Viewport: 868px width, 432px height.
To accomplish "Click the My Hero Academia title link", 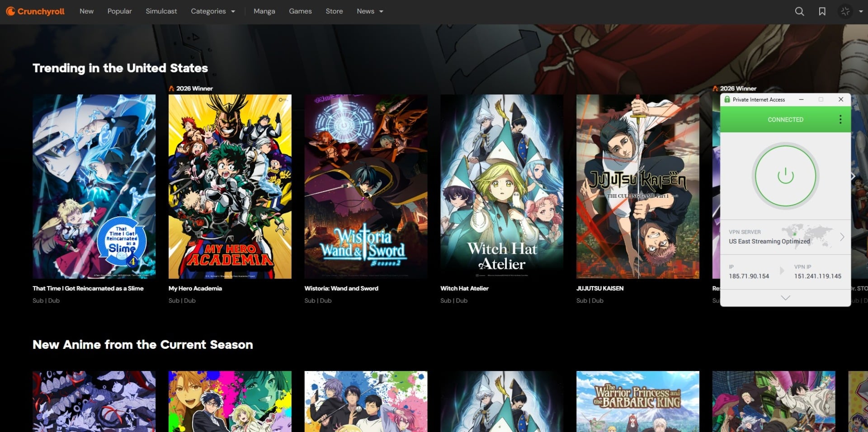I will coord(195,288).
